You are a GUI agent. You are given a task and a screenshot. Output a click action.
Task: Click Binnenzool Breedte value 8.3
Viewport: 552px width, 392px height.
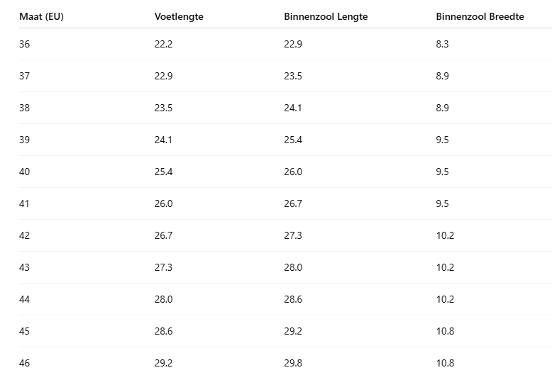[x=442, y=44]
